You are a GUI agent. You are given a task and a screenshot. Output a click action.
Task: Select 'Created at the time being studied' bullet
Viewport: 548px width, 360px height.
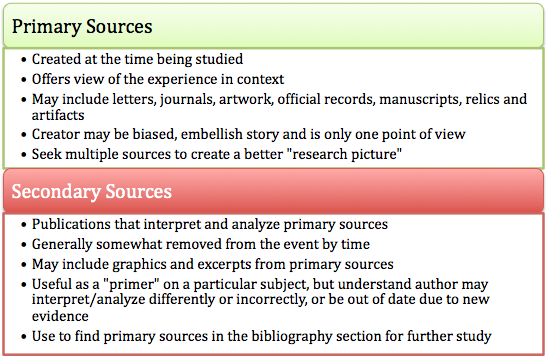(x=137, y=59)
